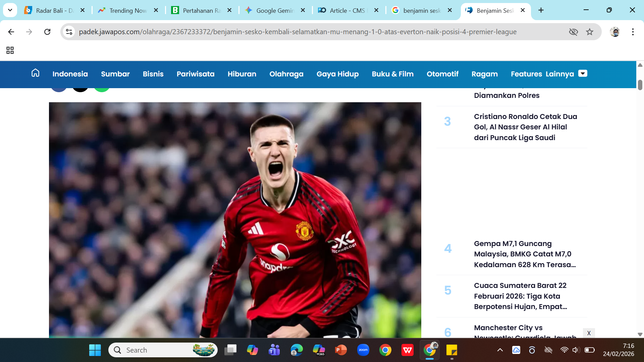
Task: Open PowerPoint from the taskbar
Action: pyautogui.click(x=341, y=350)
